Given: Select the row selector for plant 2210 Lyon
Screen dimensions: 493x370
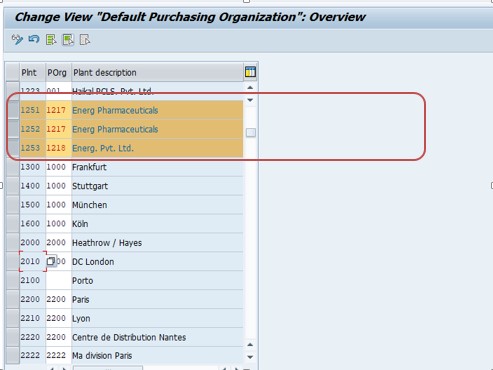Looking at the screenshot, I should [x=13, y=318].
